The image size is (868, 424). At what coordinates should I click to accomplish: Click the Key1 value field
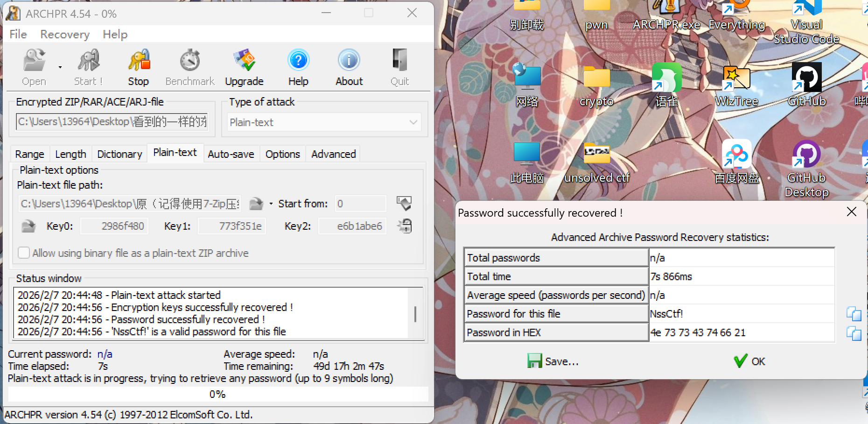pyautogui.click(x=232, y=226)
